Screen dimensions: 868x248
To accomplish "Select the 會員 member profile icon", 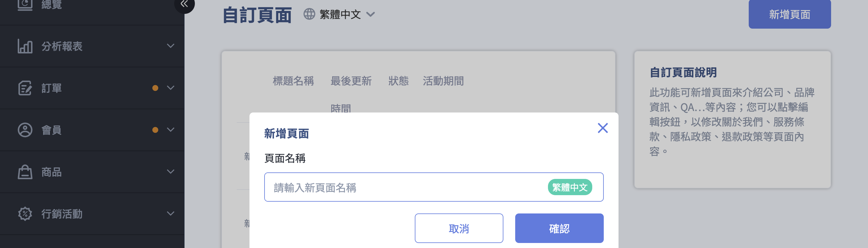I will (x=25, y=130).
